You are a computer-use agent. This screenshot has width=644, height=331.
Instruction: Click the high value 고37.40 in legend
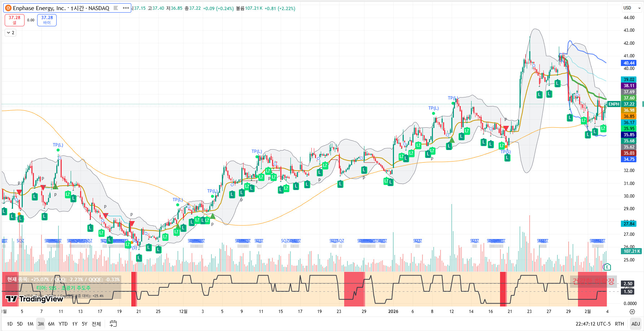tap(156, 8)
